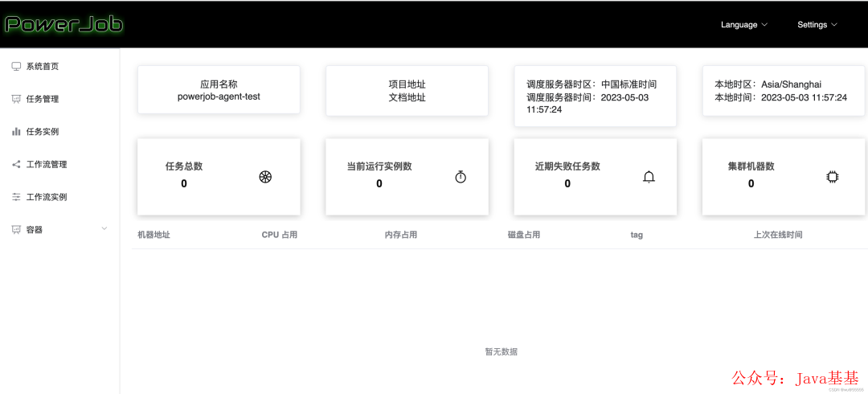Click the bar chart icon beside 任务实例

coord(17,132)
